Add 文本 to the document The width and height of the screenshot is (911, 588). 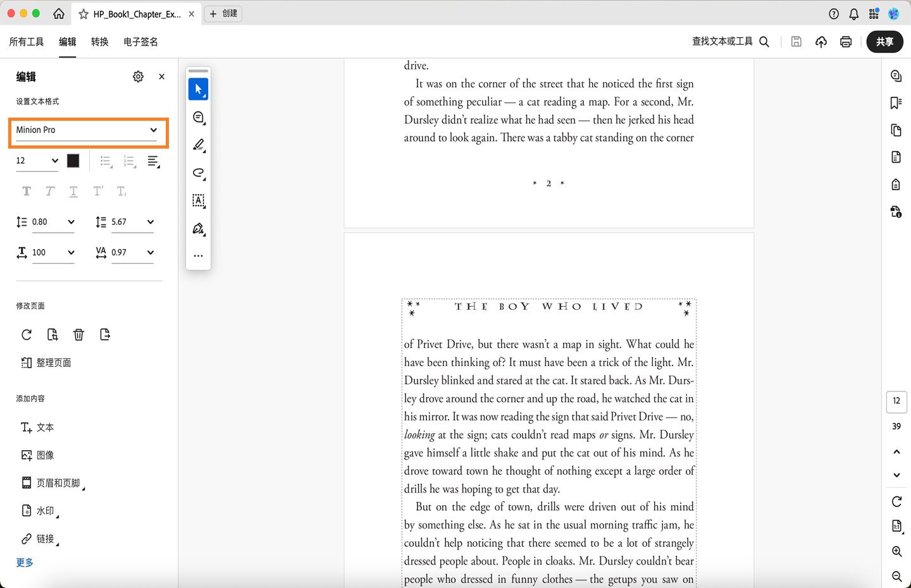coord(37,427)
